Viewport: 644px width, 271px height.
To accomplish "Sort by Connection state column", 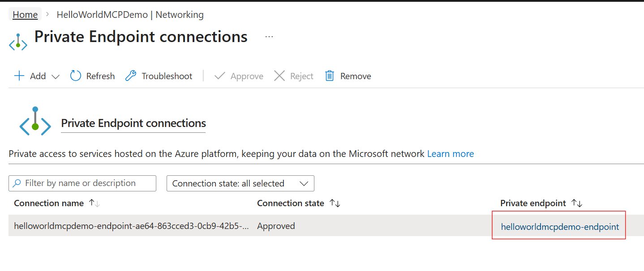I will pos(299,203).
